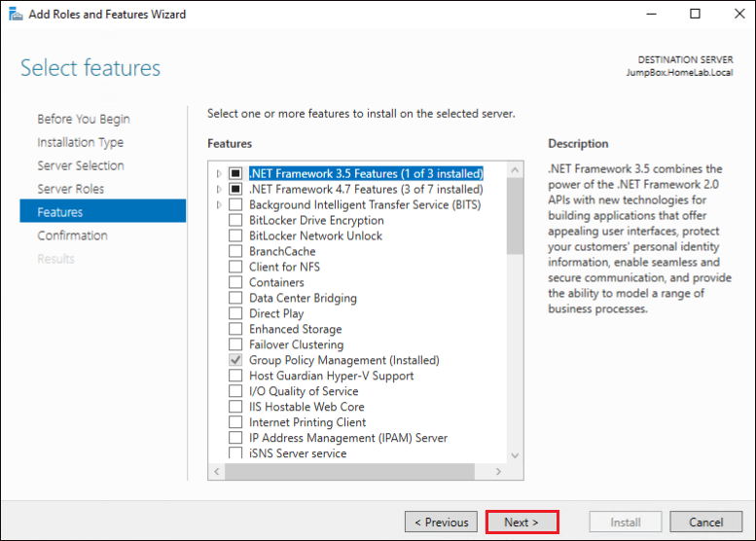Click the Group Policy Management installed checkbox
The image size is (756, 541).
[235, 360]
